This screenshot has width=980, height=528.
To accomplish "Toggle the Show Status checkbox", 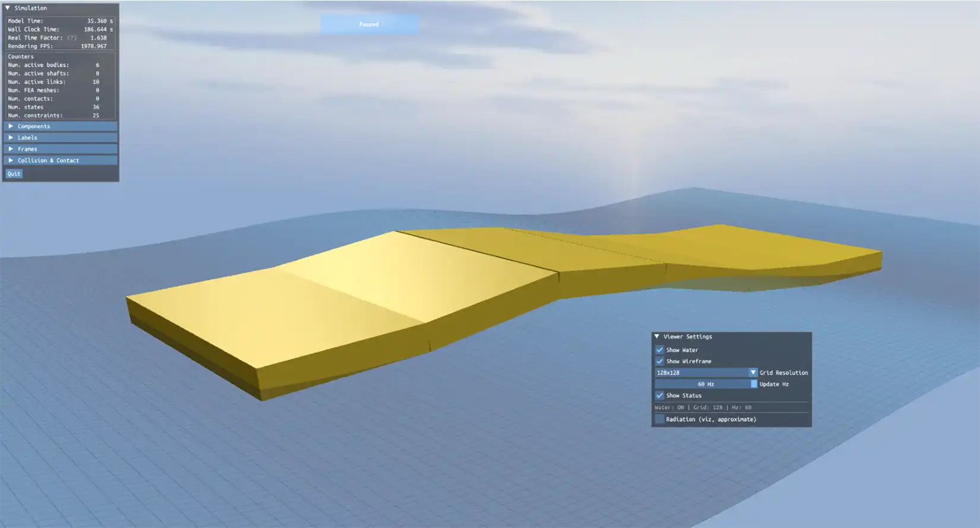I will click(x=659, y=395).
